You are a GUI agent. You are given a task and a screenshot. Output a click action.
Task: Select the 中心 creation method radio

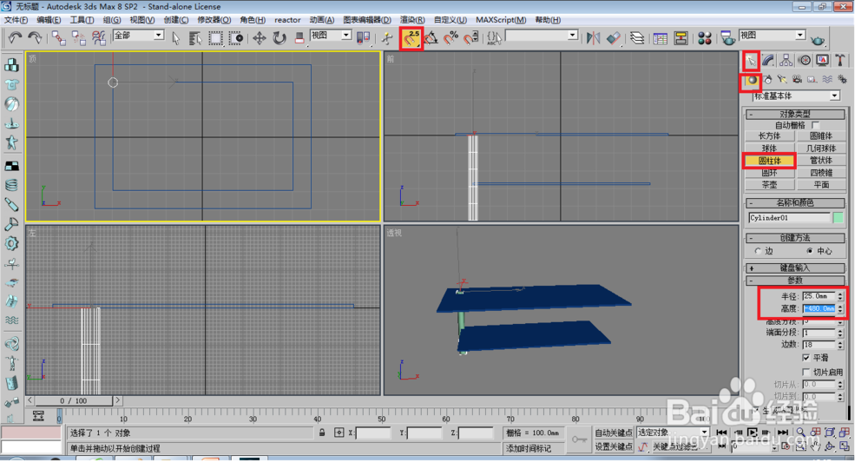810,251
